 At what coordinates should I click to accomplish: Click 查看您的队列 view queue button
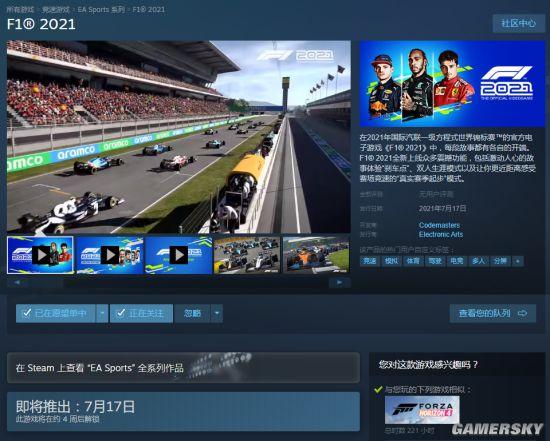[x=493, y=313]
